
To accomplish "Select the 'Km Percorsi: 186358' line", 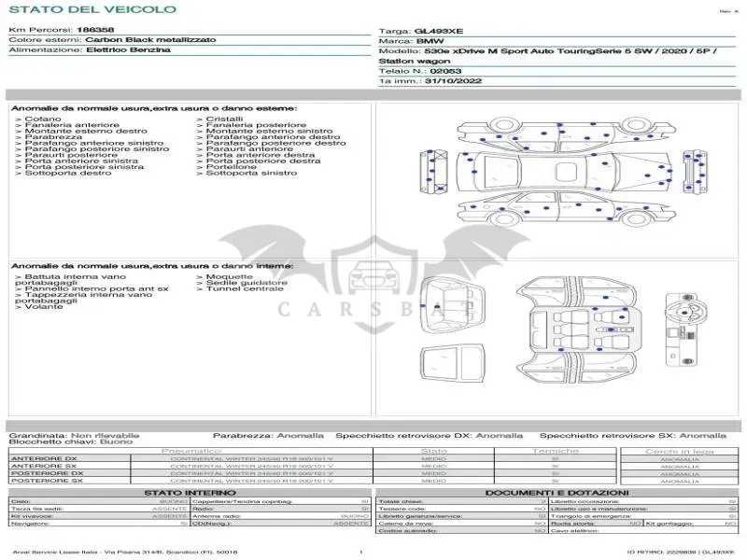I will point(62,30).
